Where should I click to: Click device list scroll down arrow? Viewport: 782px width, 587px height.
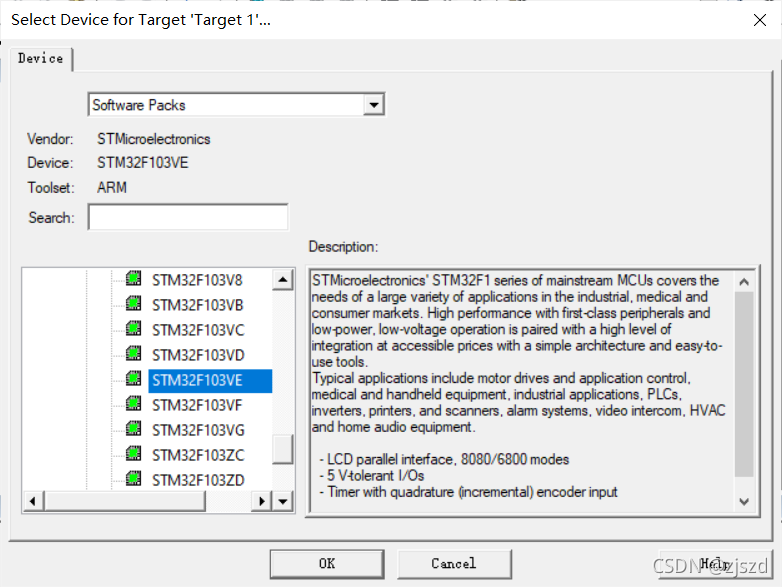pyautogui.click(x=283, y=501)
